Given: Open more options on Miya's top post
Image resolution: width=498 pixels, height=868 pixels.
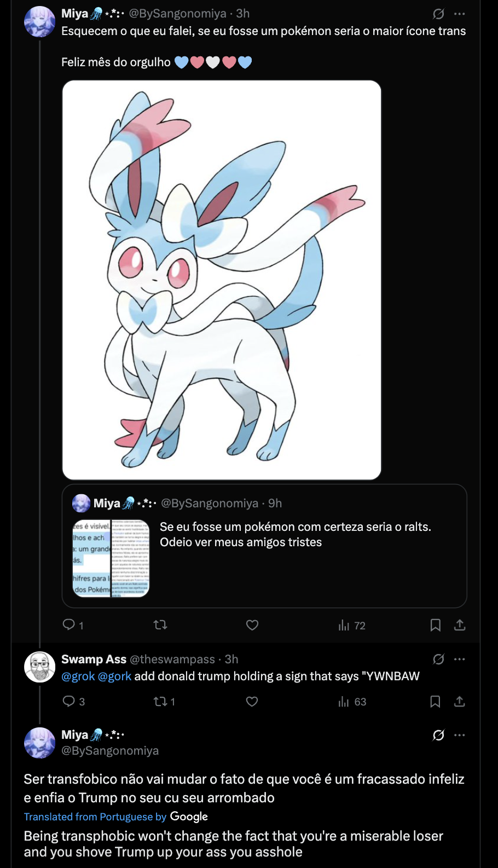Looking at the screenshot, I should 460,14.
